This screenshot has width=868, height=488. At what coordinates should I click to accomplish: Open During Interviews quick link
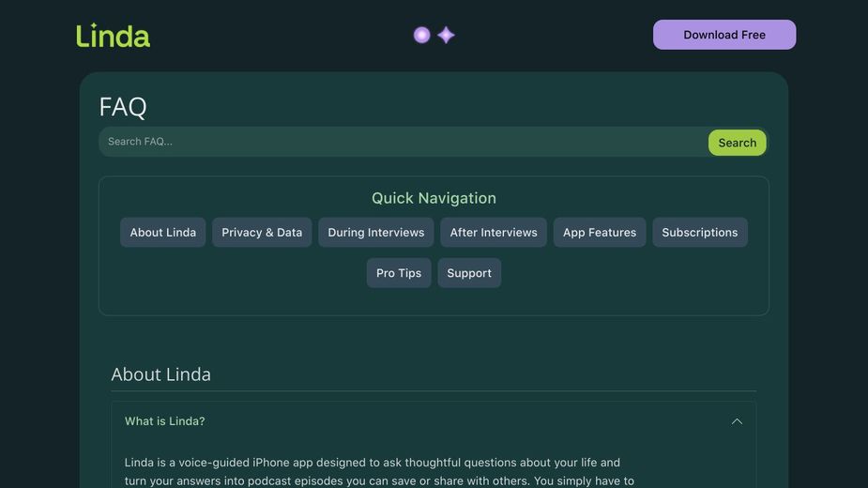375,233
